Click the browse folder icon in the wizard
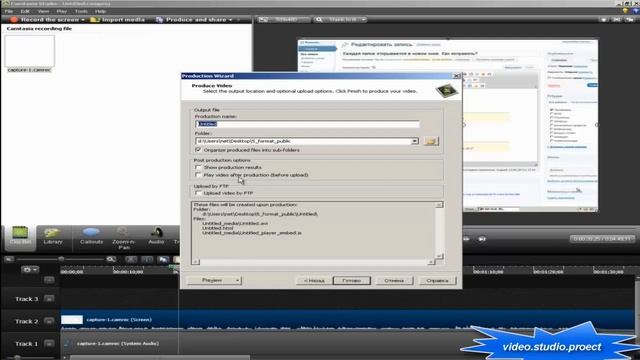This screenshot has height=360, width=640. click(431, 141)
